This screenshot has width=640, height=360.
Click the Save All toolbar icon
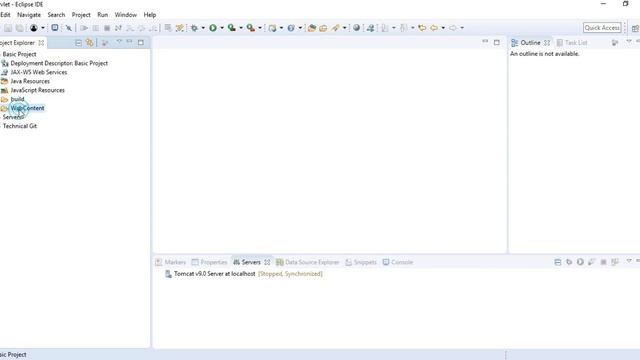pos(19,28)
